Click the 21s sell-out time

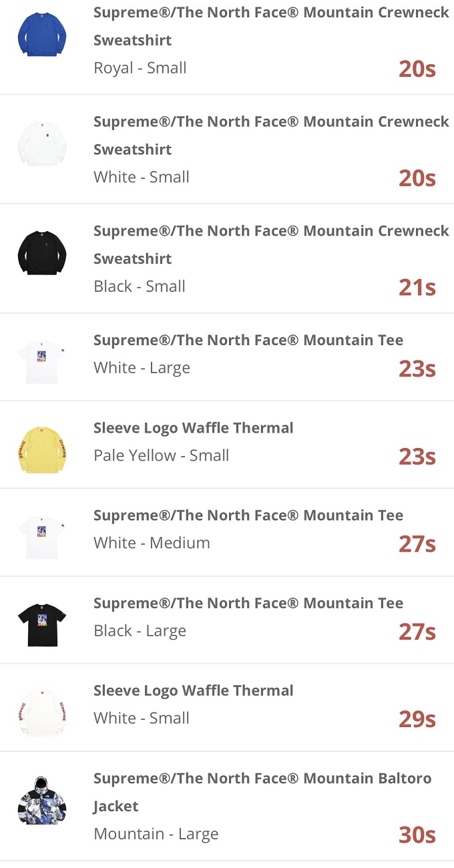pos(417,287)
